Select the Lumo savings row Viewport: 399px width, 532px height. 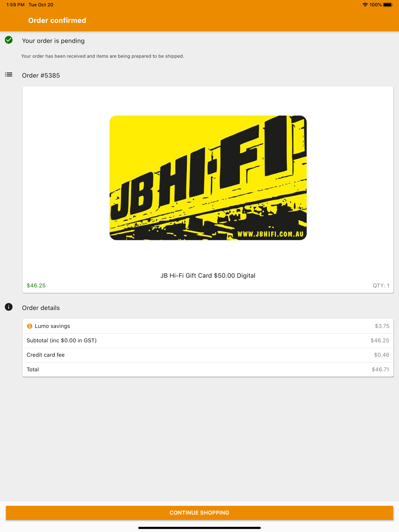(208, 326)
